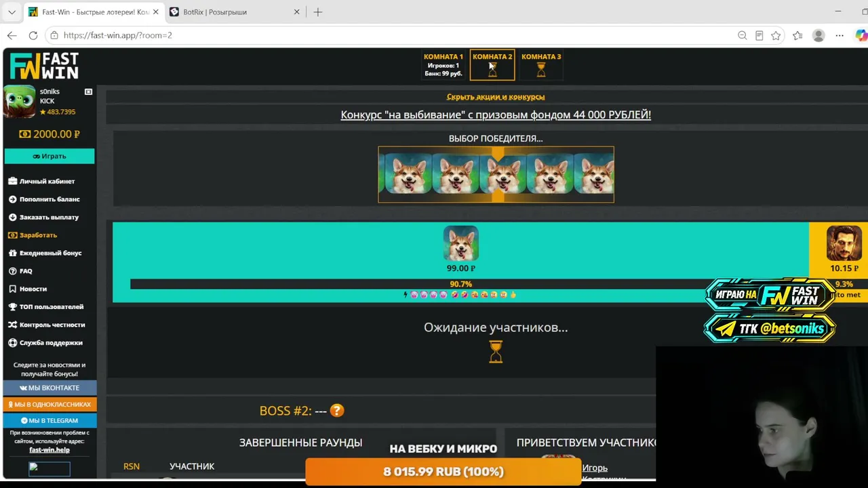The image size is (868, 488).
Task: Go back to the previous page
Action: coord(12,35)
